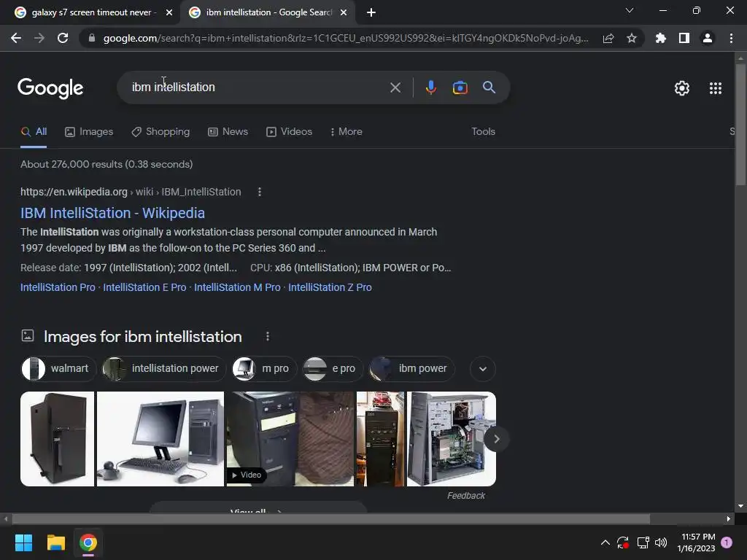This screenshot has width=747, height=560.
Task: Open the IBM IntelliStation - Wikipedia link
Action: point(112,213)
